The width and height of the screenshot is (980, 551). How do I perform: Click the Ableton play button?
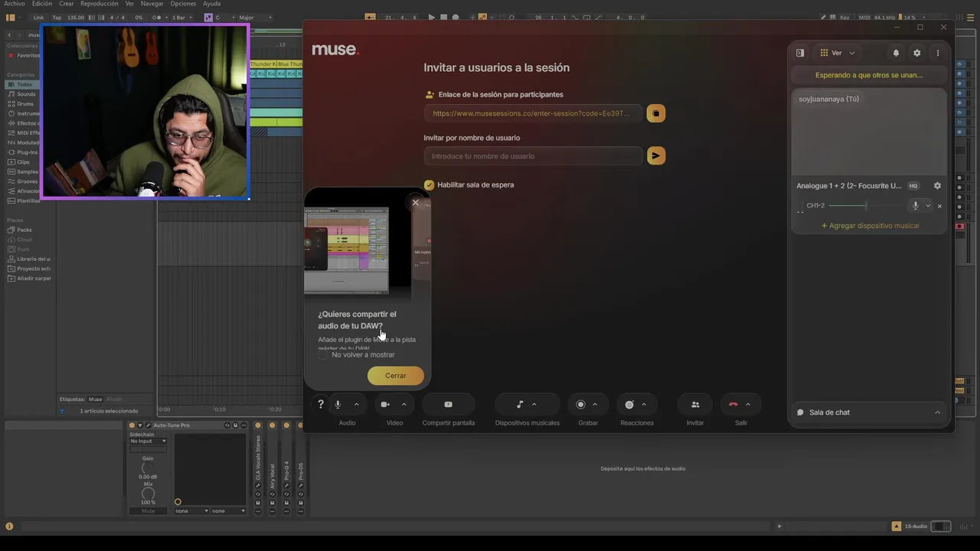tap(431, 17)
